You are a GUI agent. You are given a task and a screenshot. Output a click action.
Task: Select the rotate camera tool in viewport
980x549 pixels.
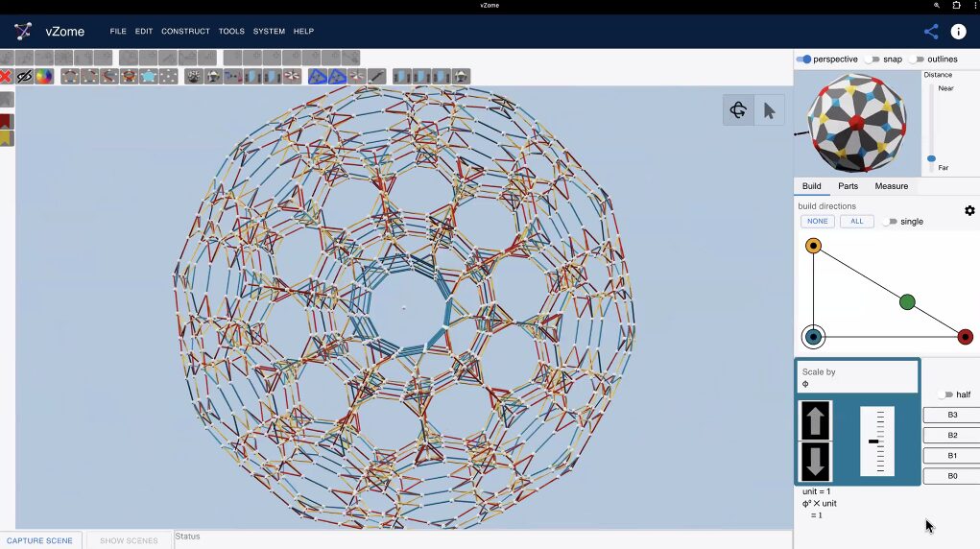[738, 110]
